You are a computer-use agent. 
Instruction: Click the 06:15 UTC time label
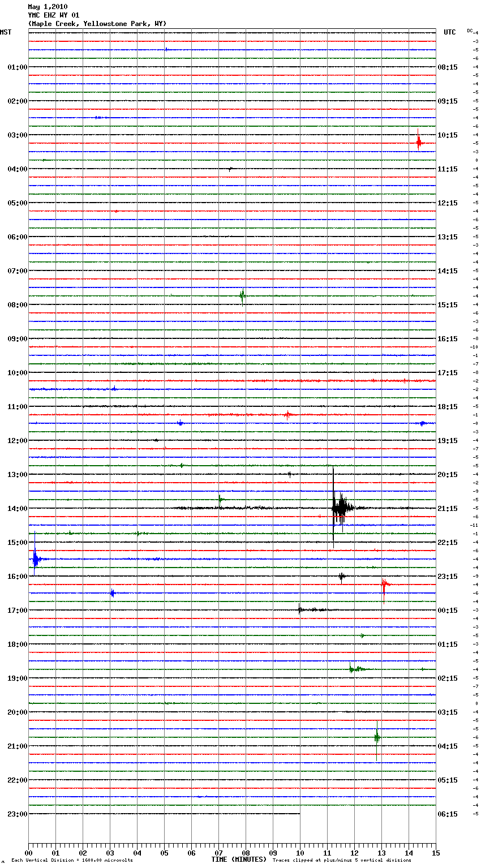[x=448, y=814]
